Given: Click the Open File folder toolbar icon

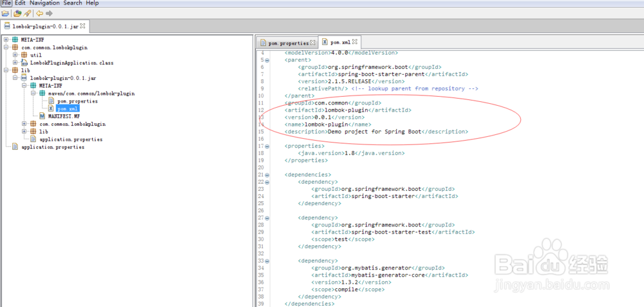Looking at the screenshot, I should click(5, 13).
